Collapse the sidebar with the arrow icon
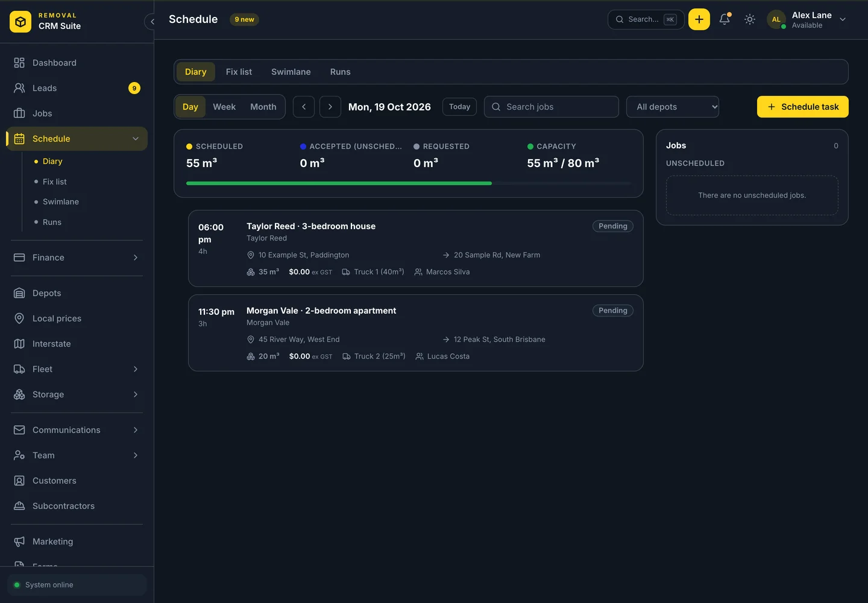Screen dimensions: 868x603 [152, 22]
